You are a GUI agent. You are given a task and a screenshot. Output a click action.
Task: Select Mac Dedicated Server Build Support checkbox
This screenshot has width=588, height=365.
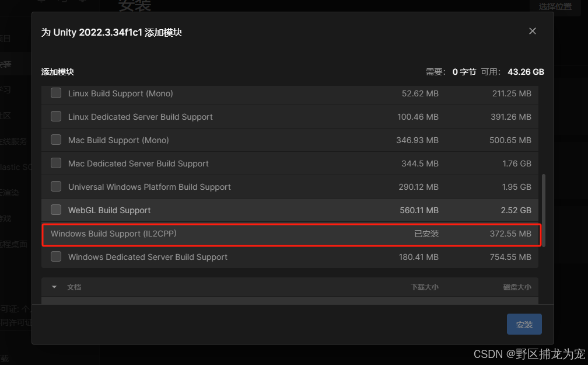click(56, 163)
